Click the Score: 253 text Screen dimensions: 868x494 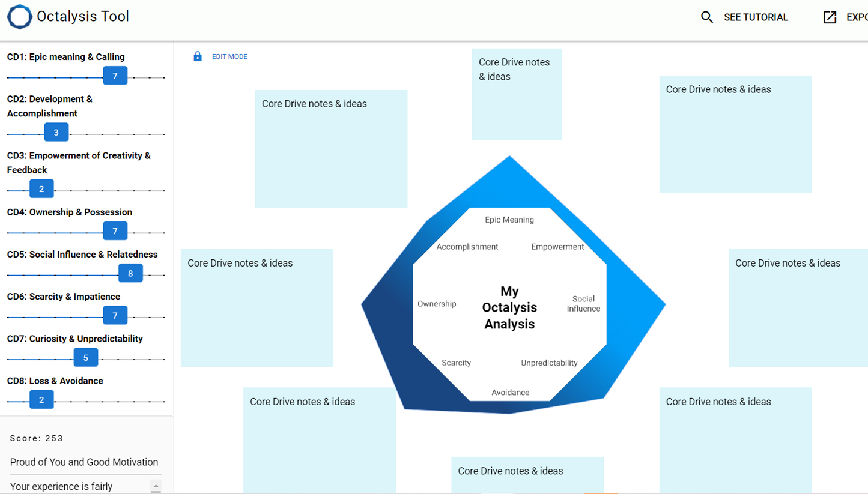[37, 438]
